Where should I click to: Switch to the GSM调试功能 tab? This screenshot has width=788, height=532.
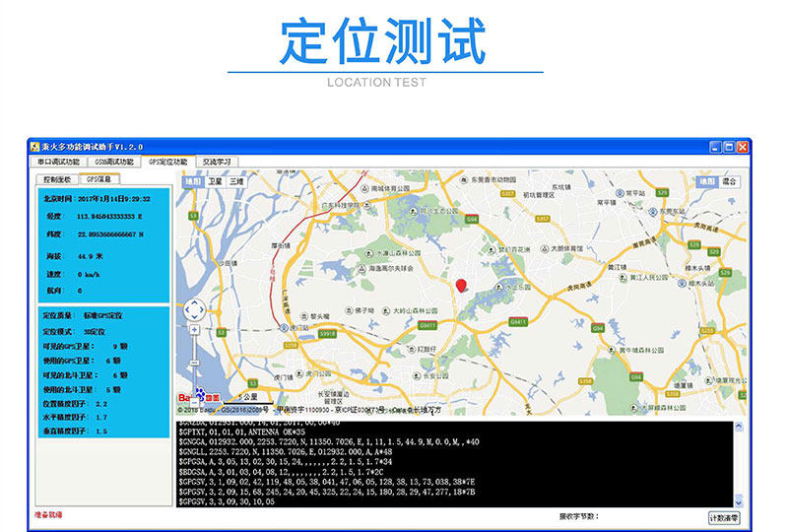114,162
